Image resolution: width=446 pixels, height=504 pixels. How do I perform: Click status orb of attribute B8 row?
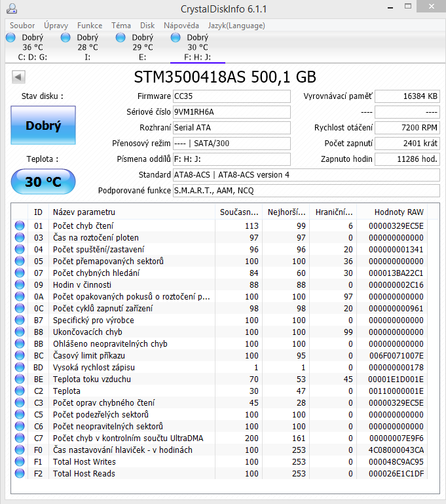point(20,332)
